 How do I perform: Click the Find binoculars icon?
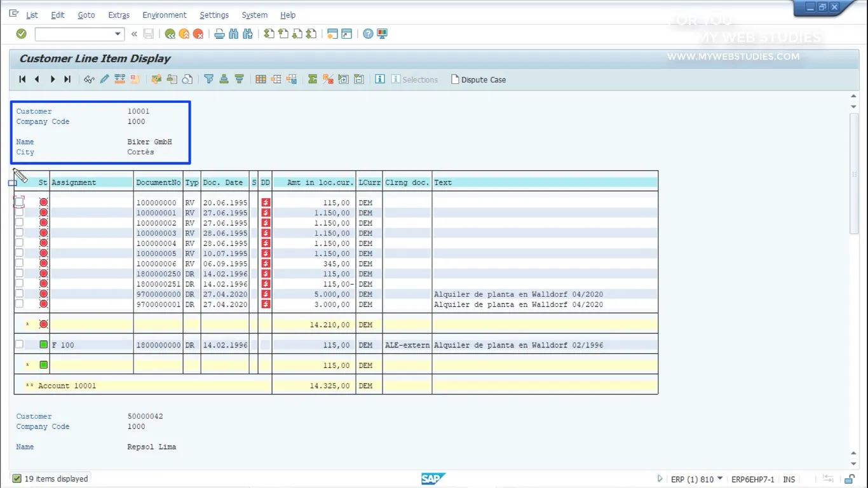click(x=233, y=34)
